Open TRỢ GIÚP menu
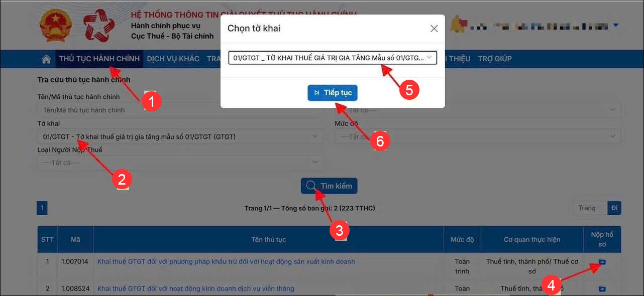The image size is (644, 296). click(x=495, y=59)
